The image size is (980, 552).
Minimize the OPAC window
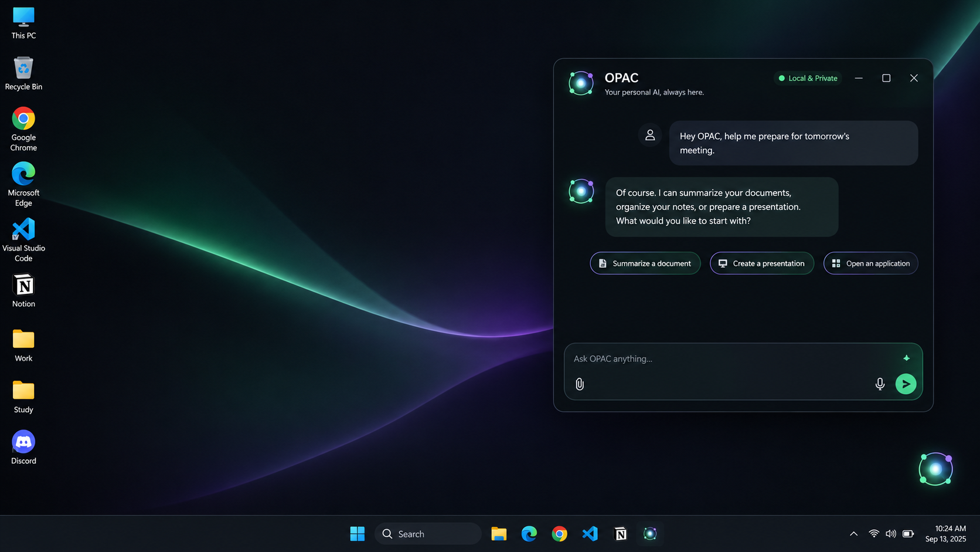pos(859,78)
